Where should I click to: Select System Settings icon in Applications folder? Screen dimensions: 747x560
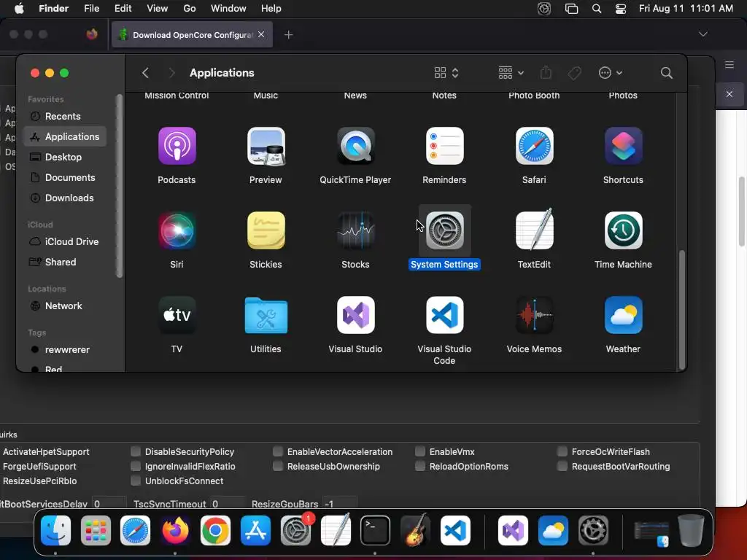(444, 230)
